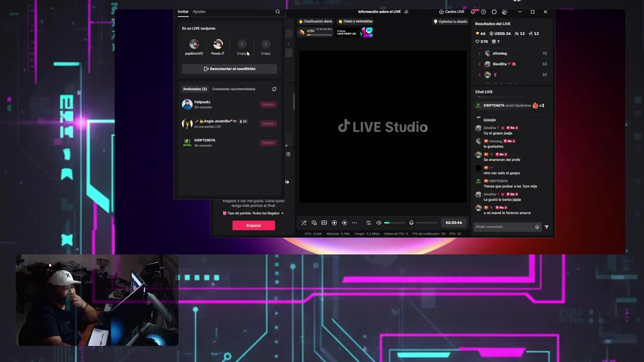Open the help question mark icon
Viewport: 644px width, 362px height.
point(484,12)
